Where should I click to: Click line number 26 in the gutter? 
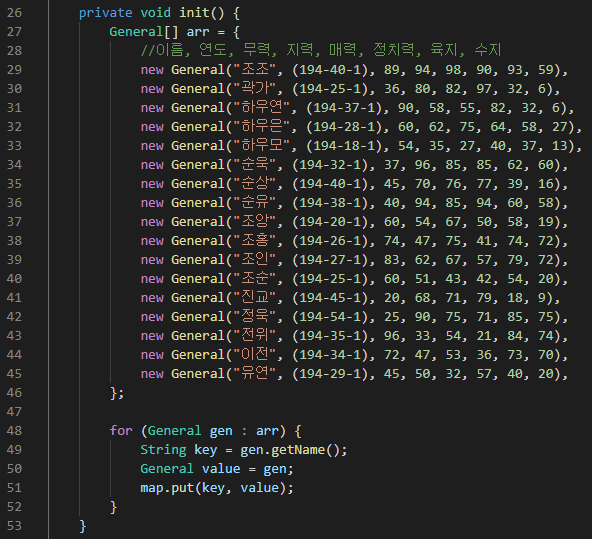click(x=14, y=13)
